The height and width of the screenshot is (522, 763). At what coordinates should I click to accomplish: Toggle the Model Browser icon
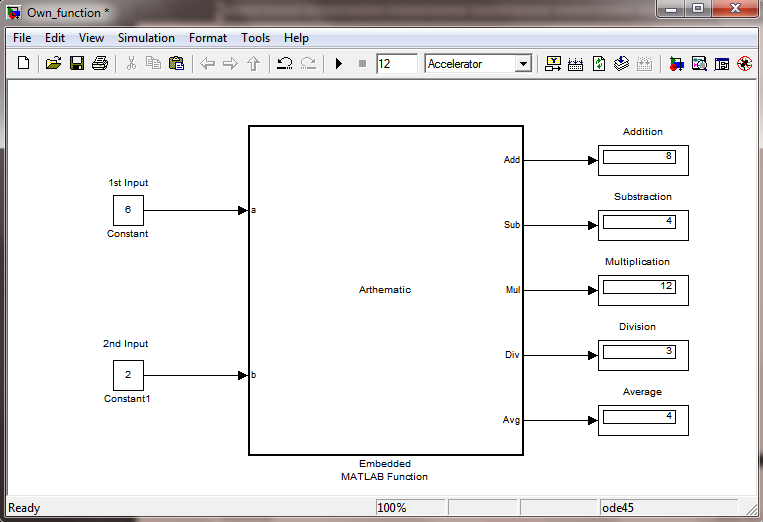point(722,64)
